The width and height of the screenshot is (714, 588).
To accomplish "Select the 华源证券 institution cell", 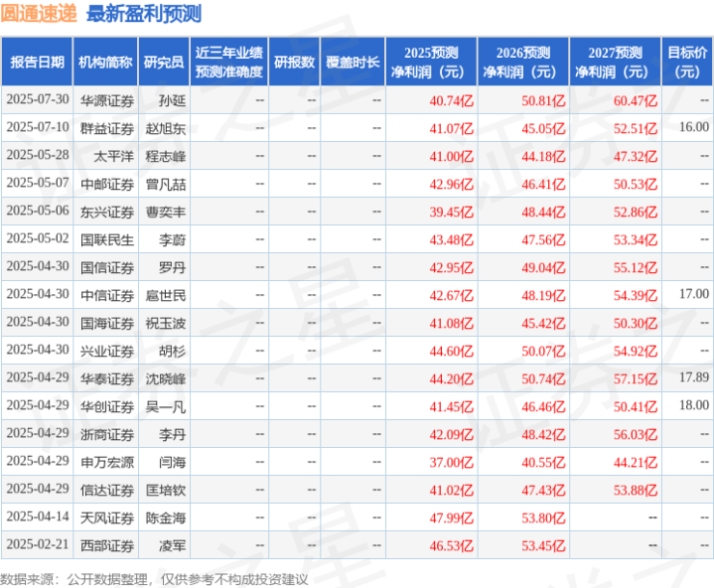I will 107,100.
